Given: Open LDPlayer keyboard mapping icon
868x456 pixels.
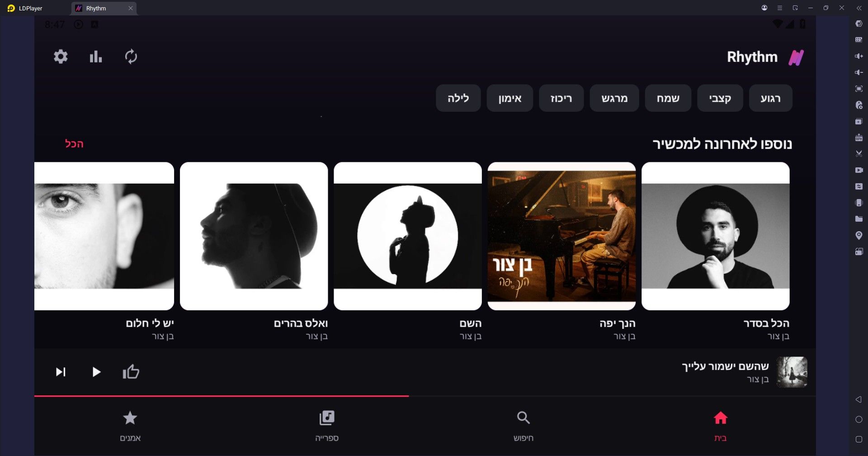Looking at the screenshot, I should 859,40.
